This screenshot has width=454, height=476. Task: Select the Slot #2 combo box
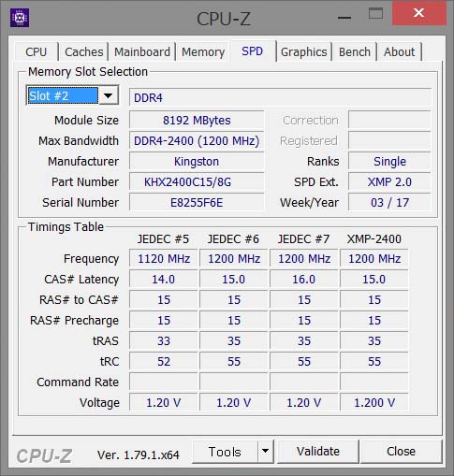point(72,95)
